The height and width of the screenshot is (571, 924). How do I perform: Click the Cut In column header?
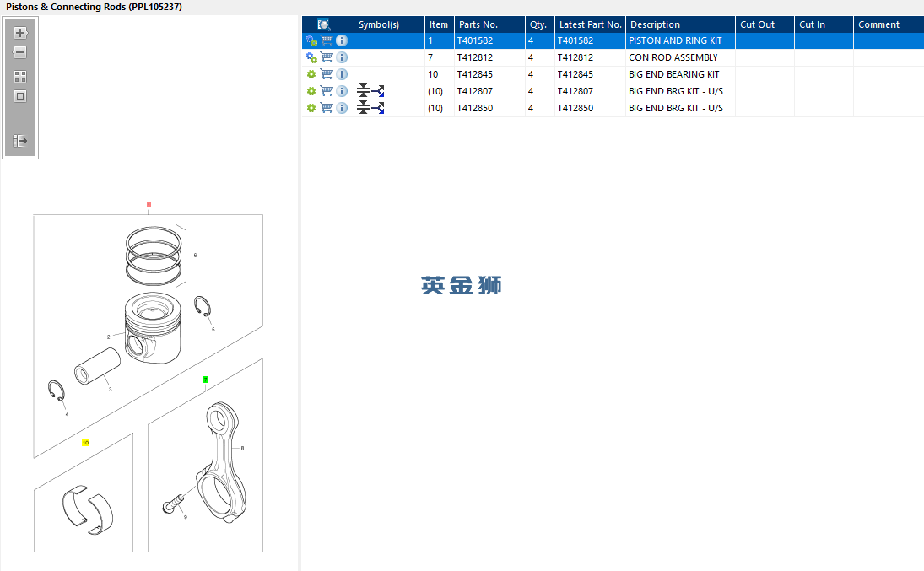tap(824, 24)
